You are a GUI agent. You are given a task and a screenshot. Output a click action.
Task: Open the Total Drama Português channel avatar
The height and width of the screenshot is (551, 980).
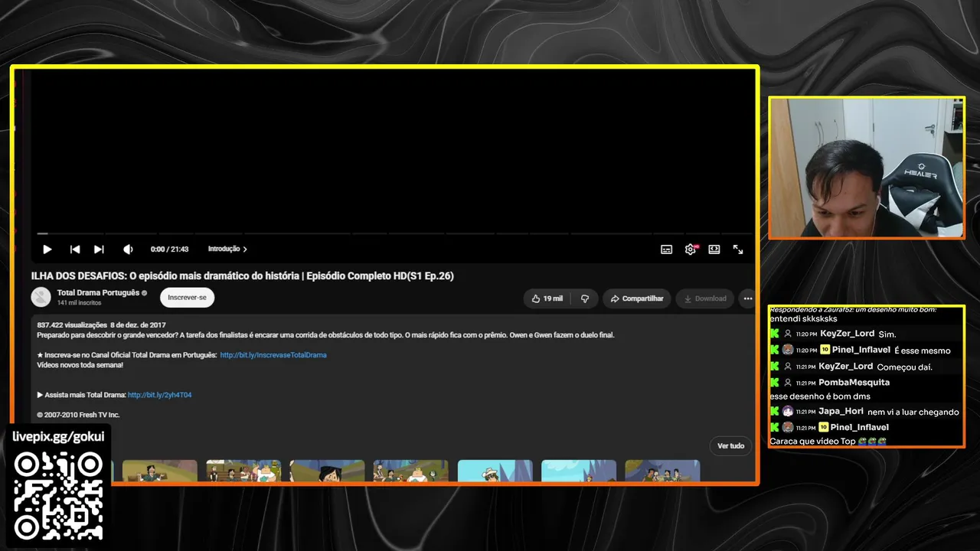pyautogui.click(x=41, y=297)
